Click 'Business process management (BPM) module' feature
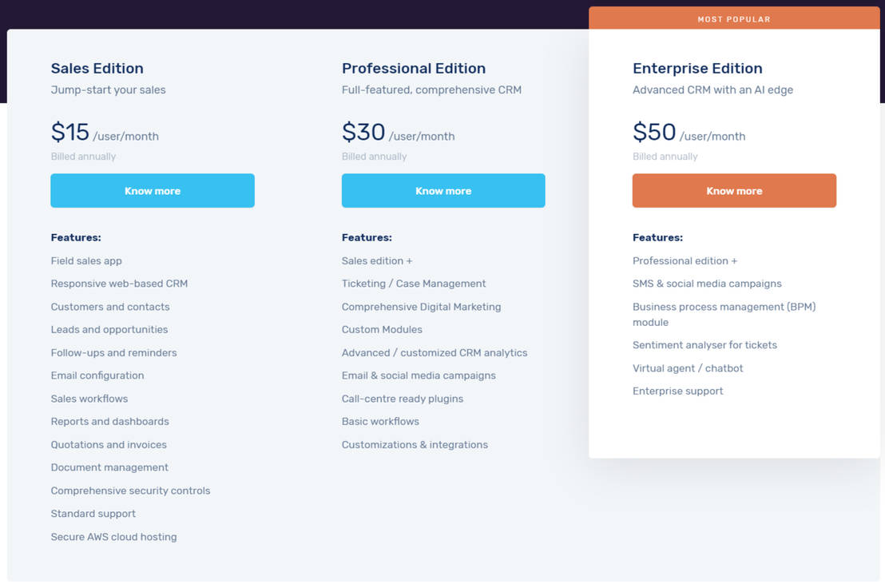The height and width of the screenshot is (588, 885). [724, 314]
